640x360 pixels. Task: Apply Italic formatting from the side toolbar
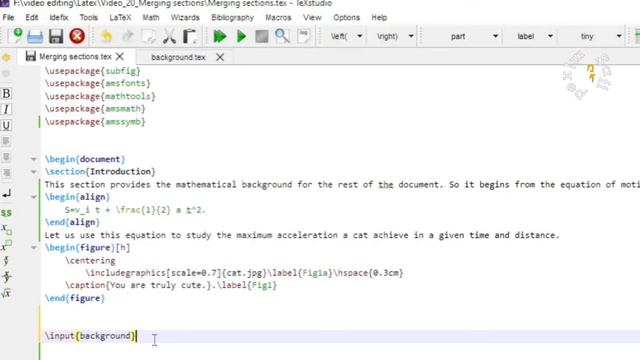click(6, 109)
